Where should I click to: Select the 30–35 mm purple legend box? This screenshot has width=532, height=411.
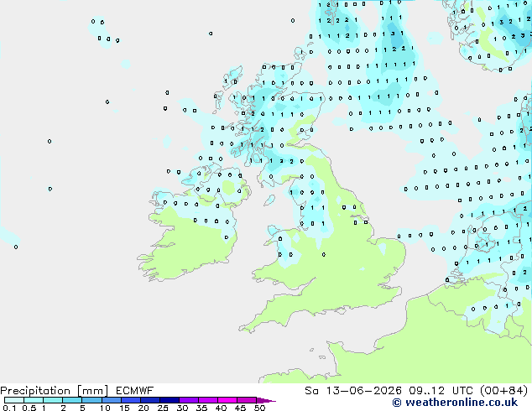click(189, 400)
